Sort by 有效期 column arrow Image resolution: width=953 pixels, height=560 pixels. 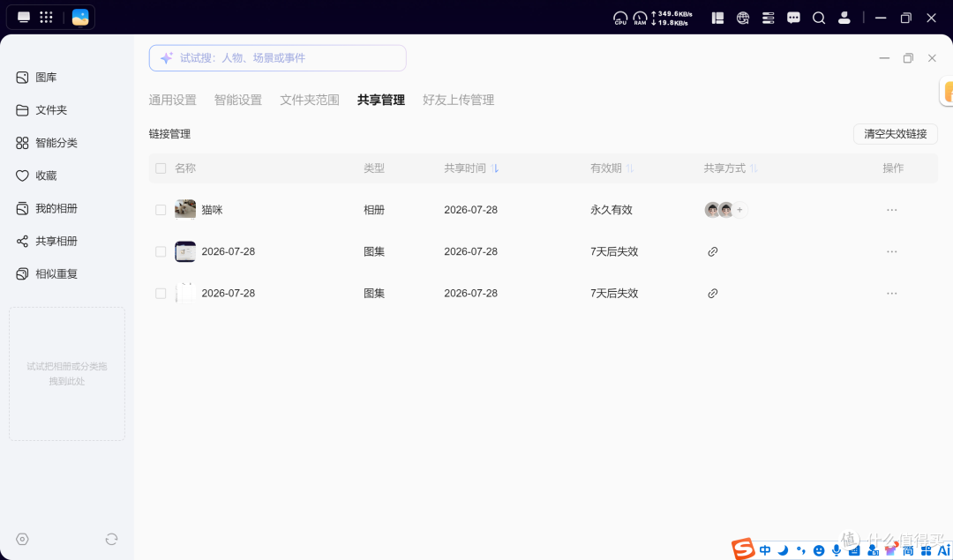coord(630,168)
